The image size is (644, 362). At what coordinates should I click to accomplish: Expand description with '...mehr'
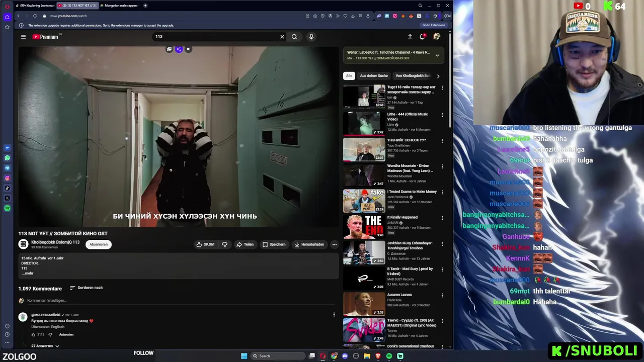tap(28, 274)
